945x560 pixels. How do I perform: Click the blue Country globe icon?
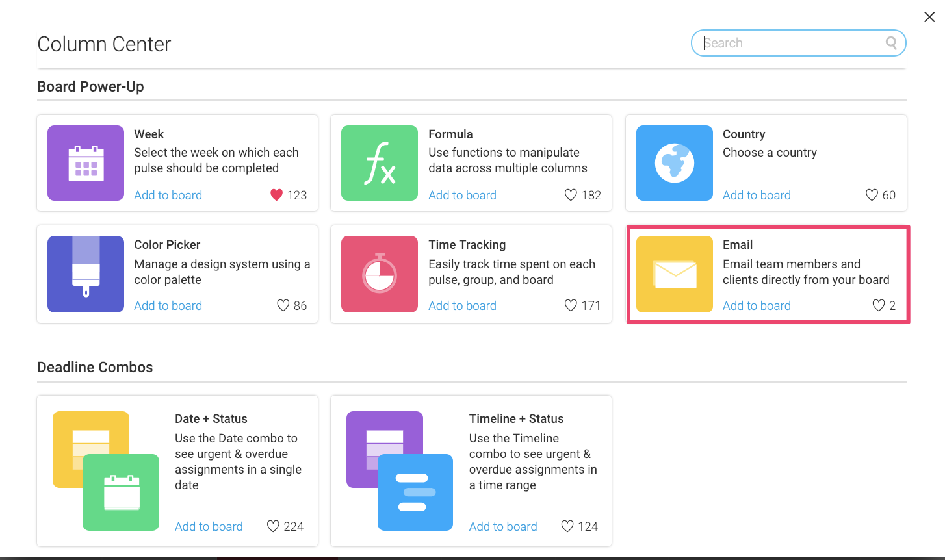click(675, 163)
